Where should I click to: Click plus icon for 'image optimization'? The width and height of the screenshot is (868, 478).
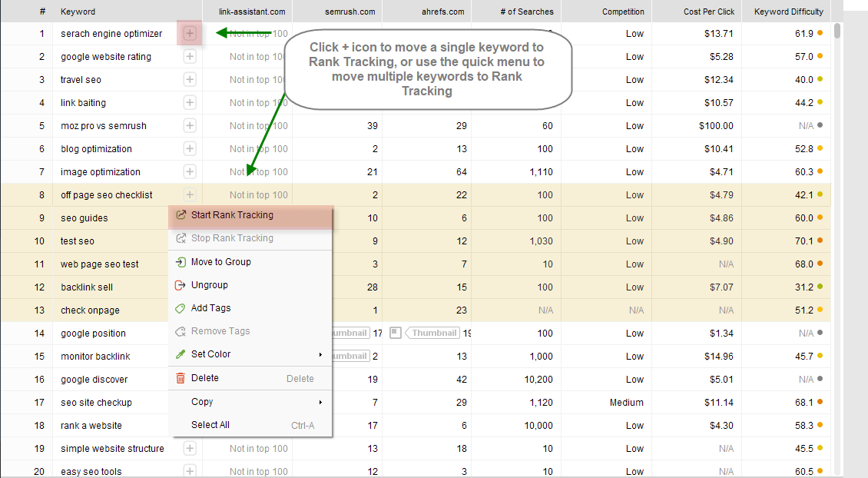[190, 171]
